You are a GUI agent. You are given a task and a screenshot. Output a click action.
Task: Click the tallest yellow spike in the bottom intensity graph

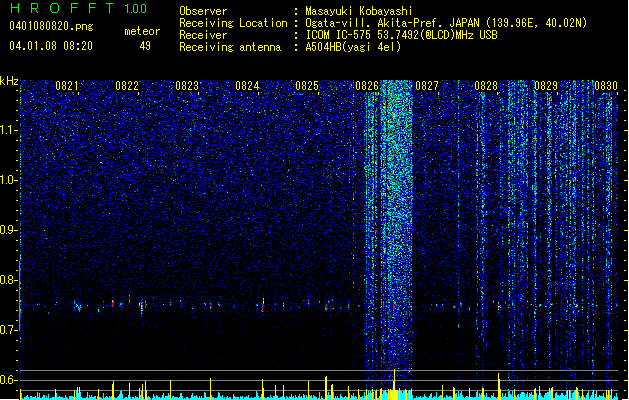[395, 384]
